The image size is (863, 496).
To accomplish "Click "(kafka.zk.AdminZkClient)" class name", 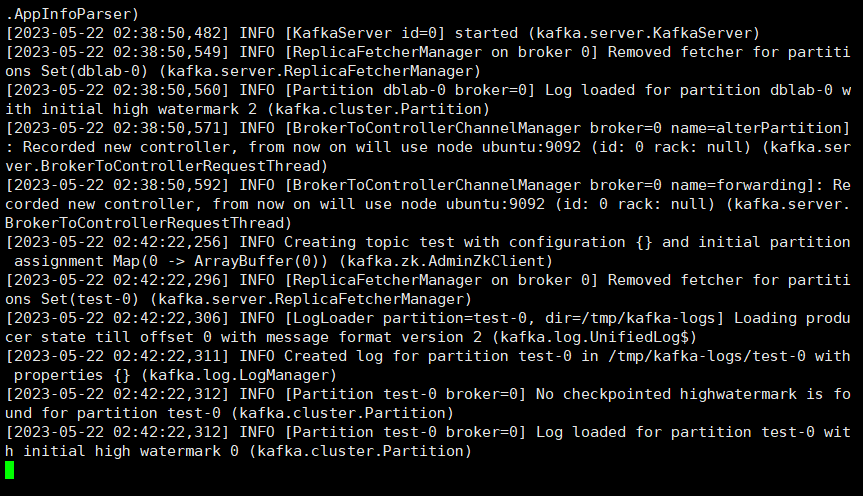I will 446,261.
